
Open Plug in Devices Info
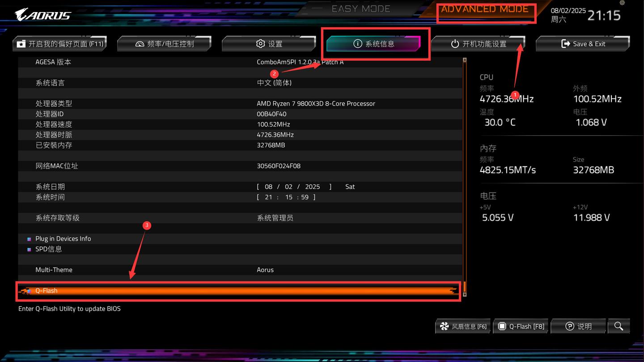coord(63,239)
